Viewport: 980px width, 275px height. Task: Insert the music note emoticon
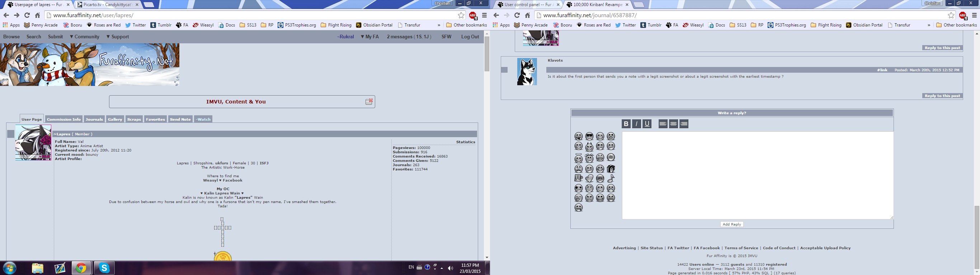point(611,178)
